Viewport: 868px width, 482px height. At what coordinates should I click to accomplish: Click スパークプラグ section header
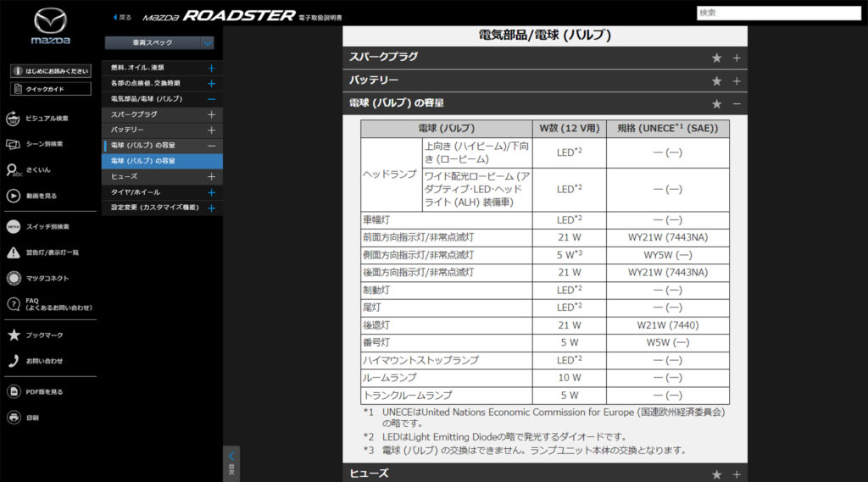pos(545,58)
